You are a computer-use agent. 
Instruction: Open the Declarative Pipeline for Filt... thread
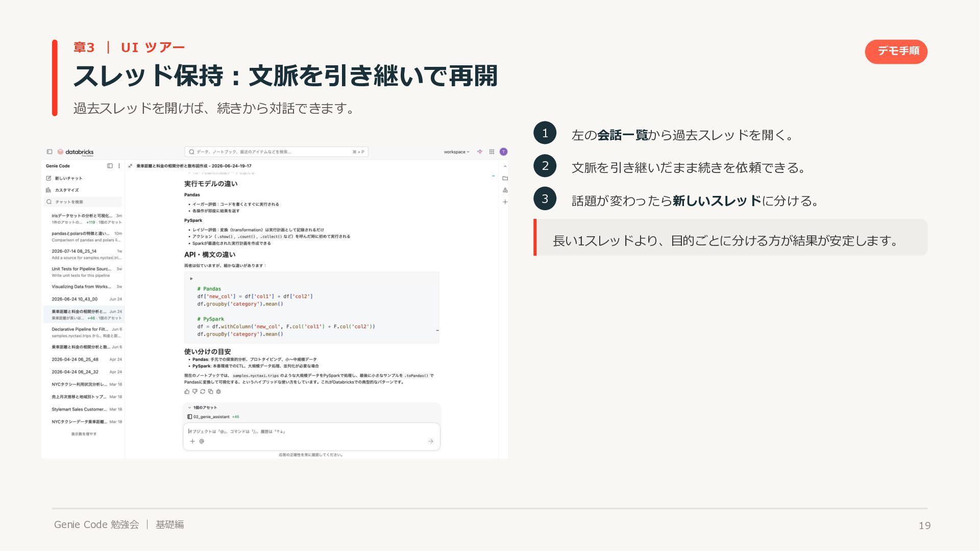pyautogui.click(x=84, y=332)
